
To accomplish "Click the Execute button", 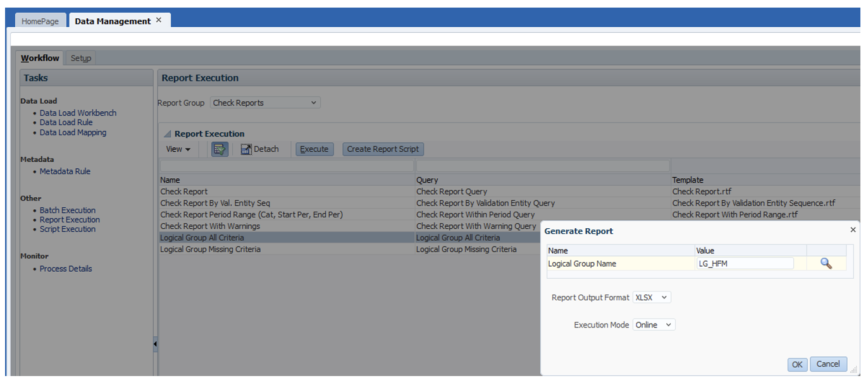I will point(314,149).
